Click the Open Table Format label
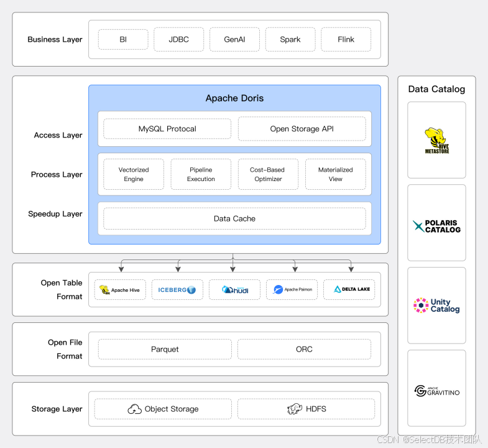This screenshot has height=448, width=488. point(62,290)
